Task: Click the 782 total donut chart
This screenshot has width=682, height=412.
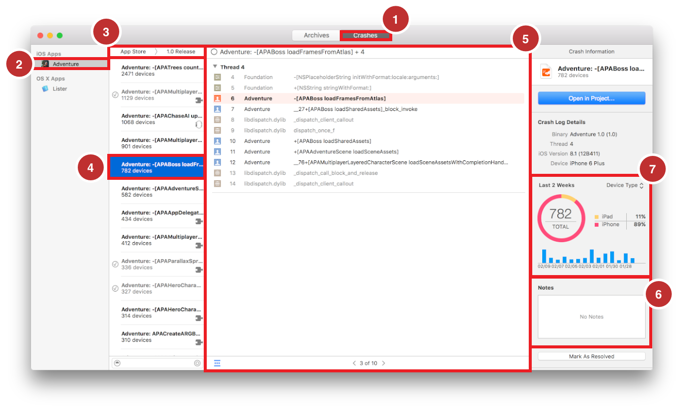Action: pyautogui.click(x=560, y=218)
